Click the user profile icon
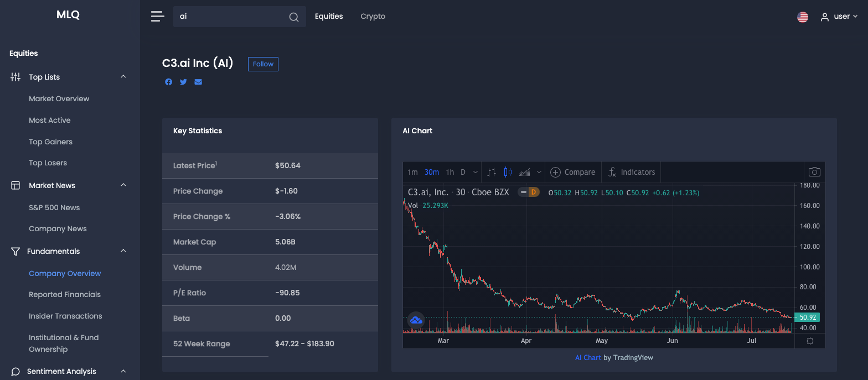Screen dimensions: 868x380 coord(825,17)
